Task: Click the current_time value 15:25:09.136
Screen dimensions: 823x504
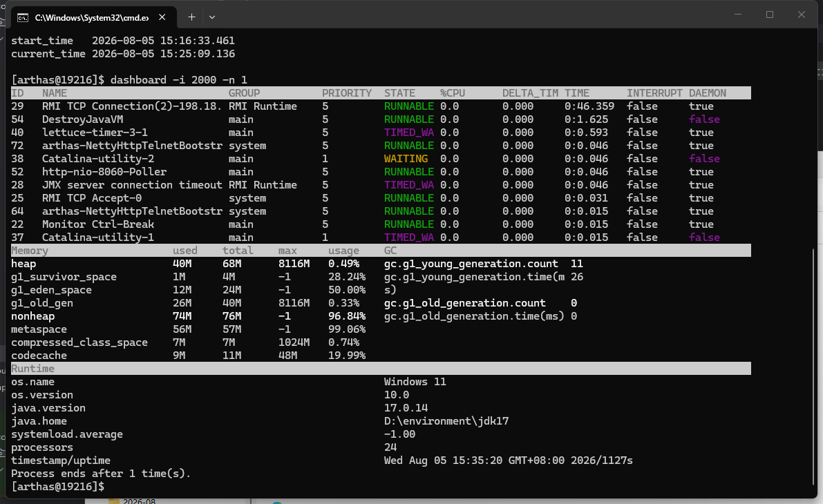Action: point(198,53)
